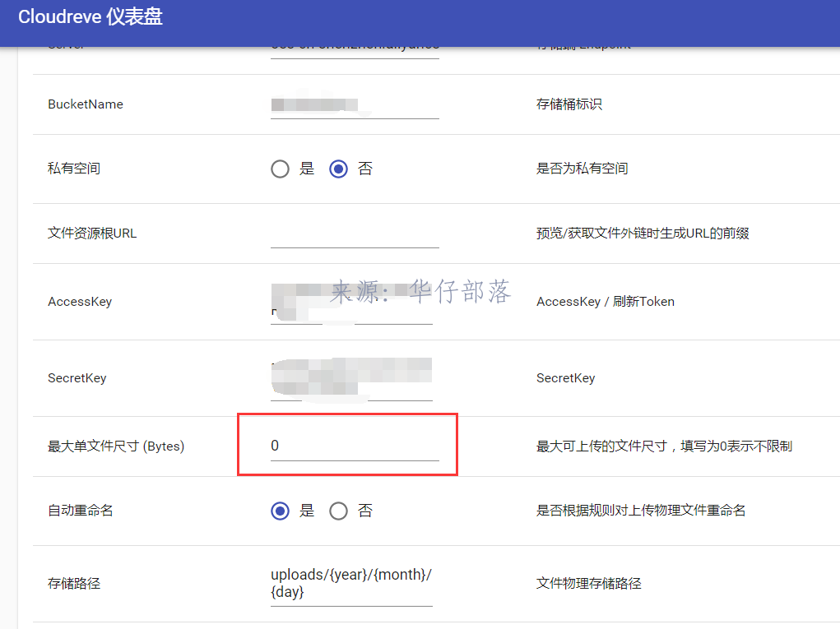The height and width of the screenshot is (629, 840).
Task: Click the 存储桶标识 description text
Action: pyautogui.click(x=569, y=104)
